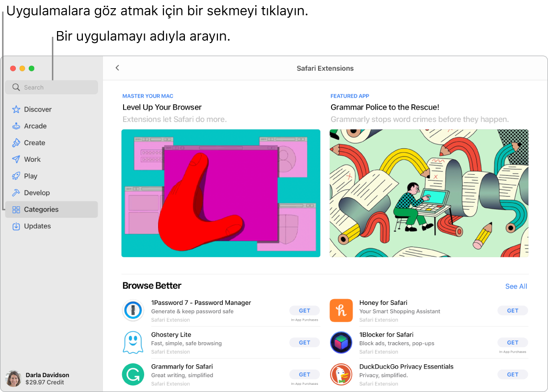Click into the Search field
This screenshot has width=548, height=392.
pos(51,87)
